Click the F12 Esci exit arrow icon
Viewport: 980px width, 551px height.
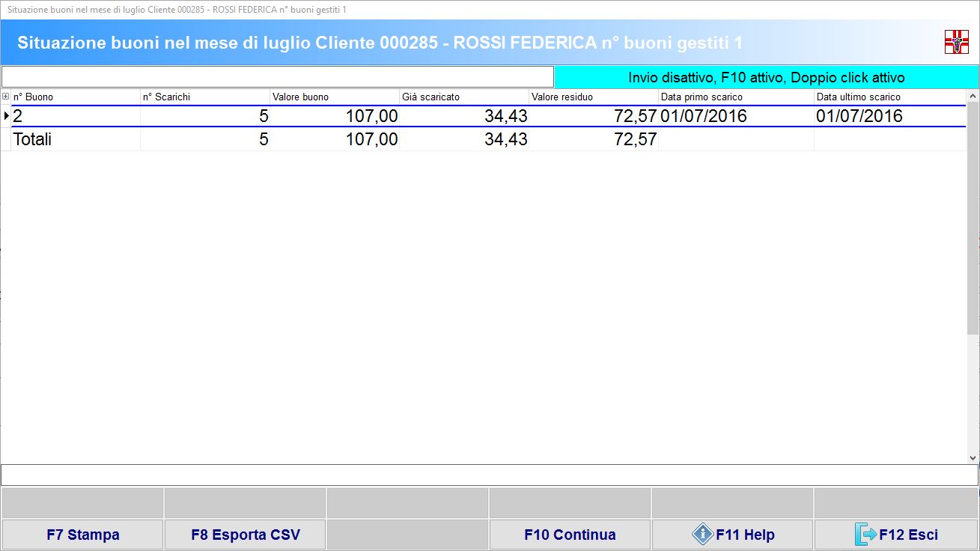click(865, 535)
